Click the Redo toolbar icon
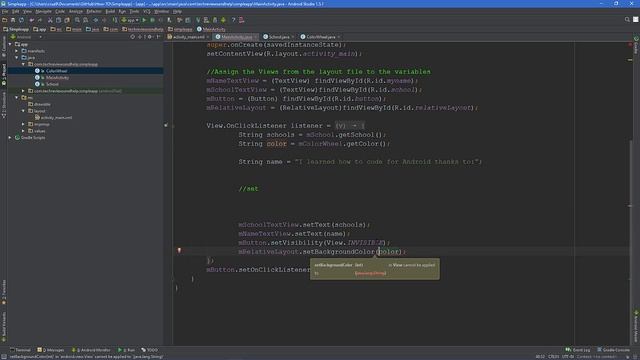The image size is (640, 360). tap(40, 20)
